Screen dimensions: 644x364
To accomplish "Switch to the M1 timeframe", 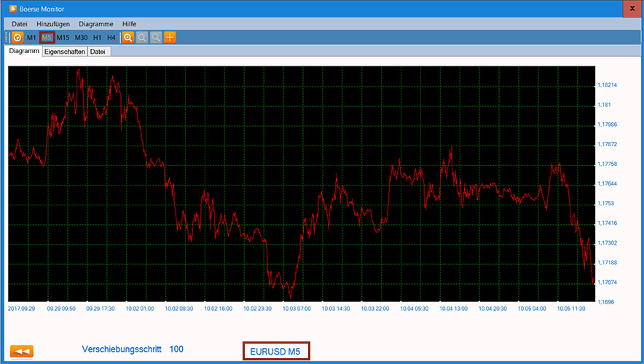I will [x=31, y=37].
